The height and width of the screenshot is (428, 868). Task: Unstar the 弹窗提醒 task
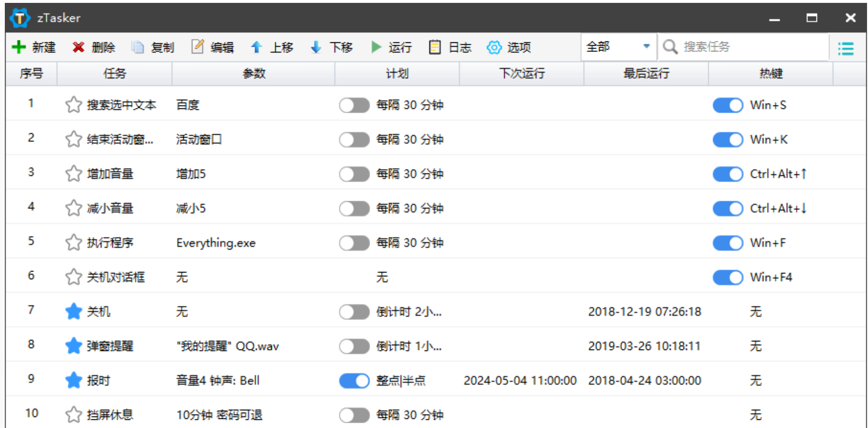pos(74,346)
